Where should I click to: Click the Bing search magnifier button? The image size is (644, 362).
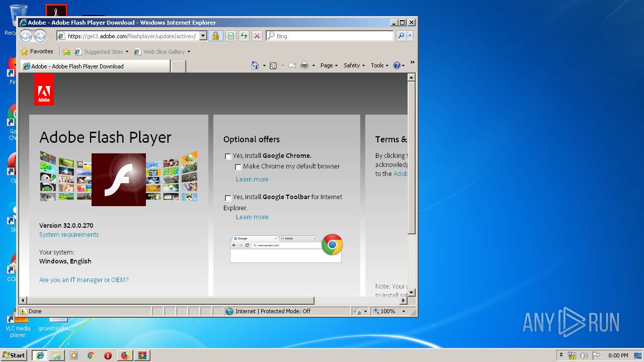pyautogui.click(x=401, y=36)
